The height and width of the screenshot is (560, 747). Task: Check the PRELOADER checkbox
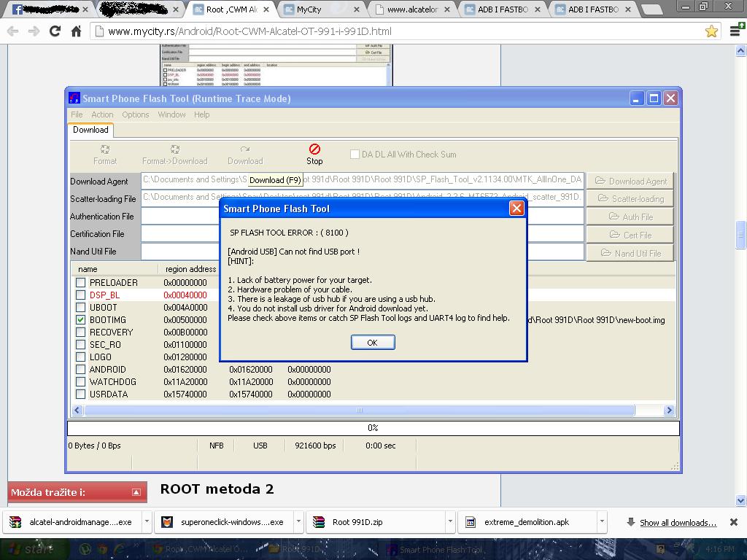click(80, 282)
